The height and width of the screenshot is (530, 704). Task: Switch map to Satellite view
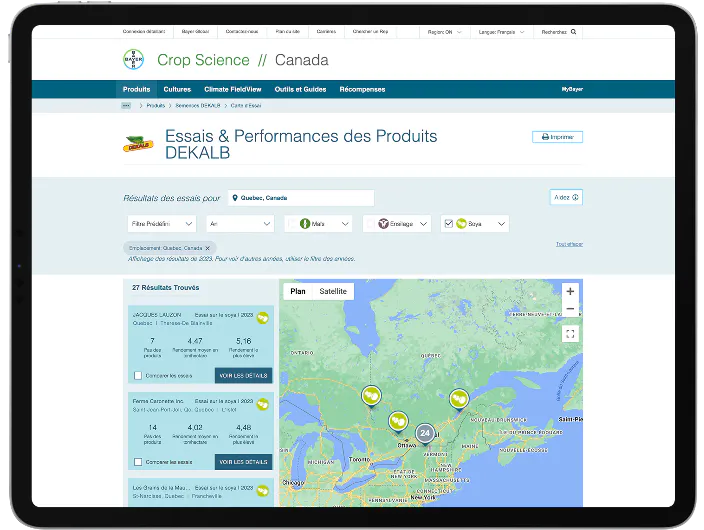pos(333,291)
